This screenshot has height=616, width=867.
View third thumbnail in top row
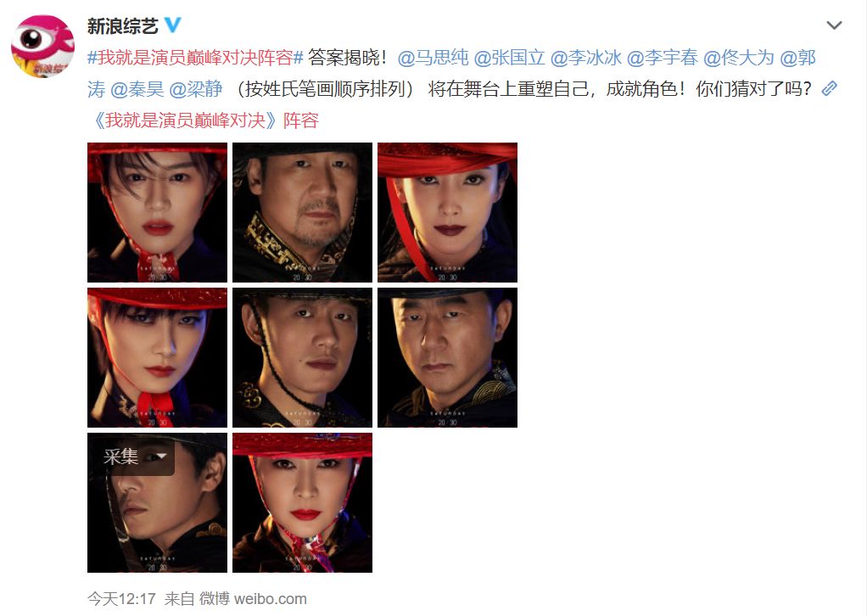[x=447, y=212]
